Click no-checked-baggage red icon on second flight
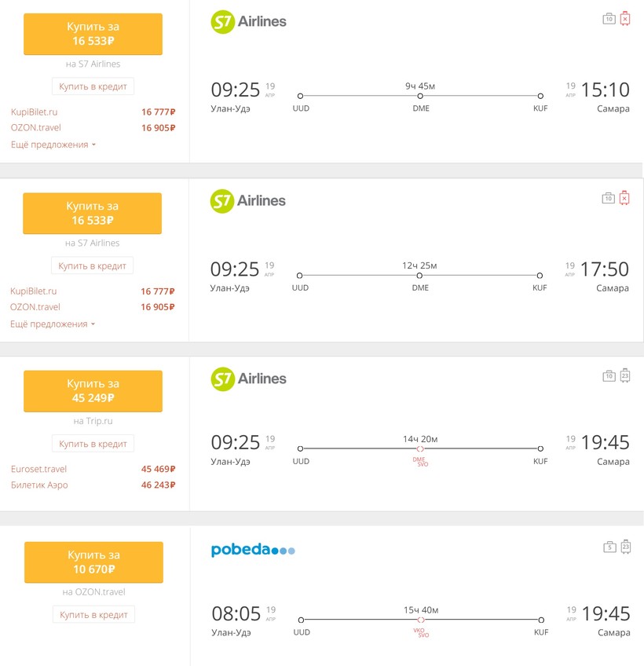The width and height of the screenshot is (644, 666). pos(624,198)
